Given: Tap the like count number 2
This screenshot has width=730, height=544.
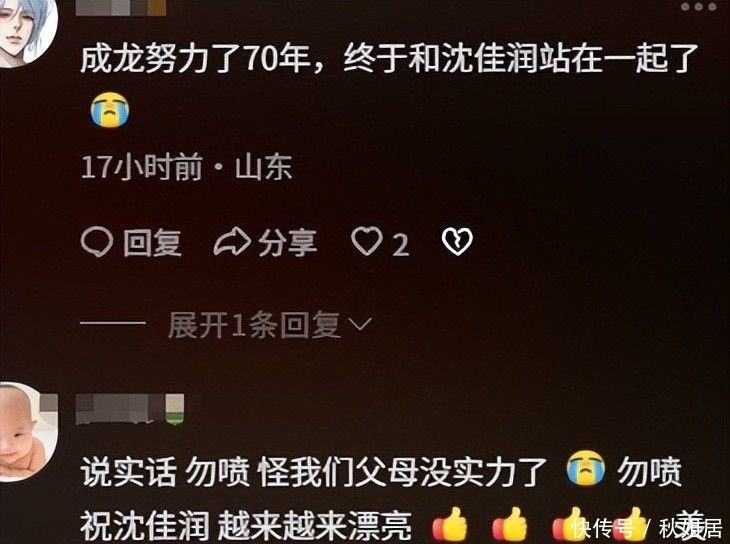Looking at the screenshot, I should (400, 245).
